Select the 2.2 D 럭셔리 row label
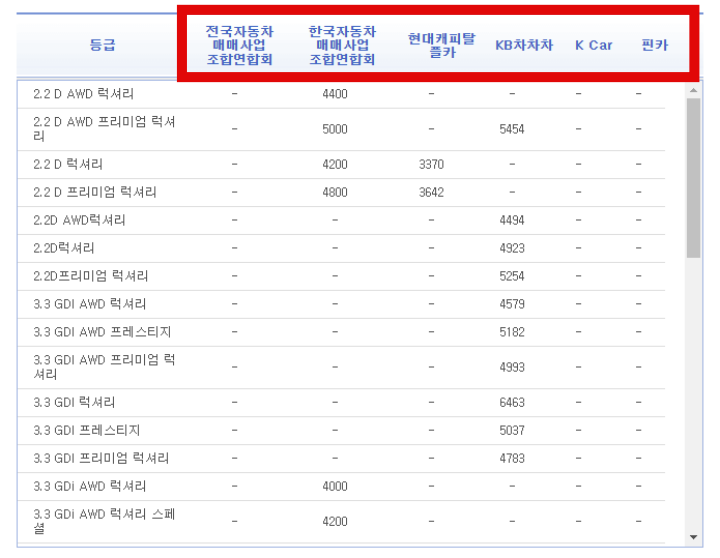The image size is (720, 558). pos(68,164)
